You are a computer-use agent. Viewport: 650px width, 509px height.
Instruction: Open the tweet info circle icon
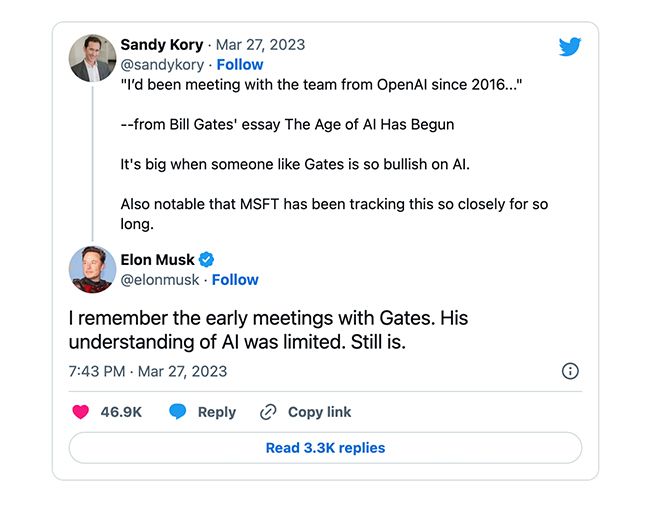(x=570, y=371)
